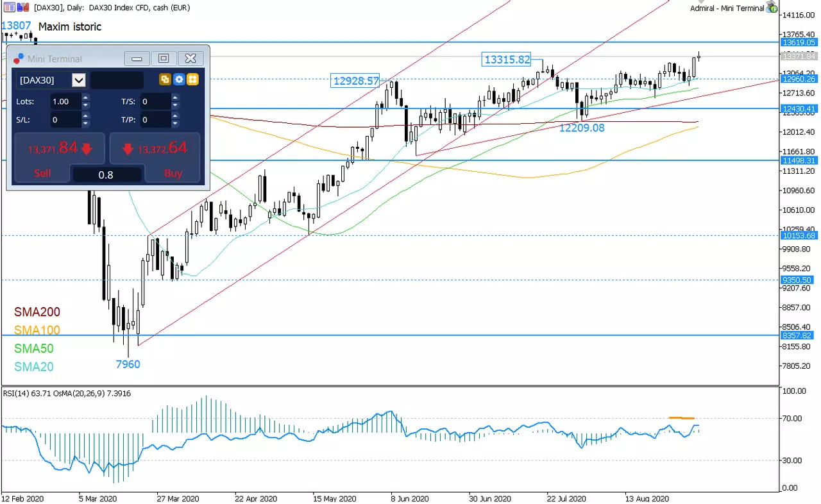Screen dimensions: 821x504
Task: Select the 13315.82 price label
Action: 507,60
